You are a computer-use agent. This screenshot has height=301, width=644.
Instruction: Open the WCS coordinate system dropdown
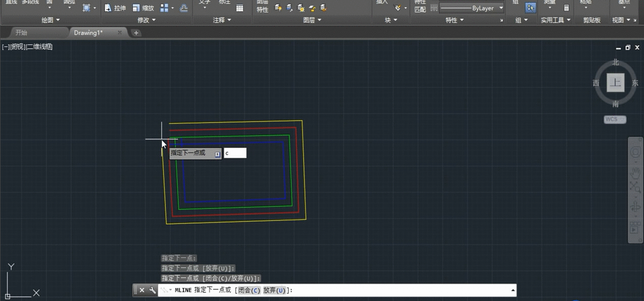click(615, 120)
